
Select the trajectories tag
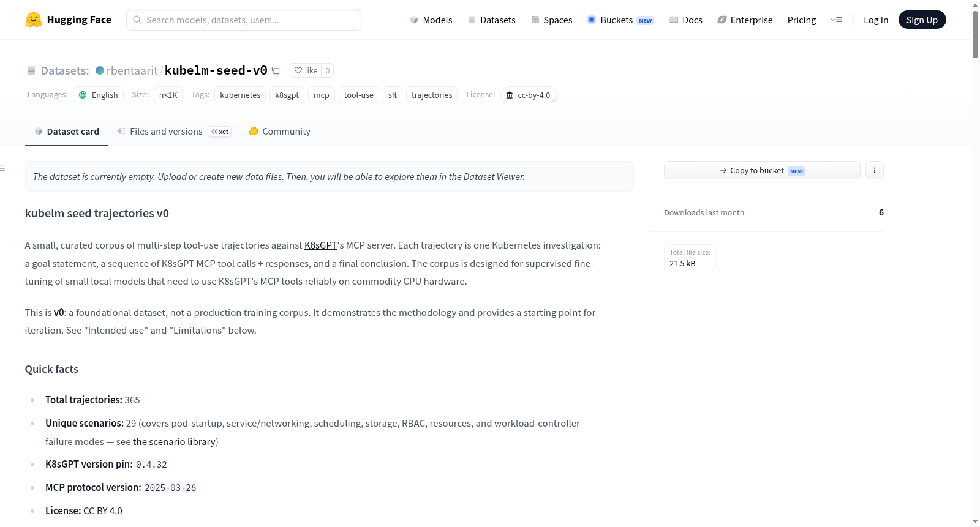click(432, 95)
